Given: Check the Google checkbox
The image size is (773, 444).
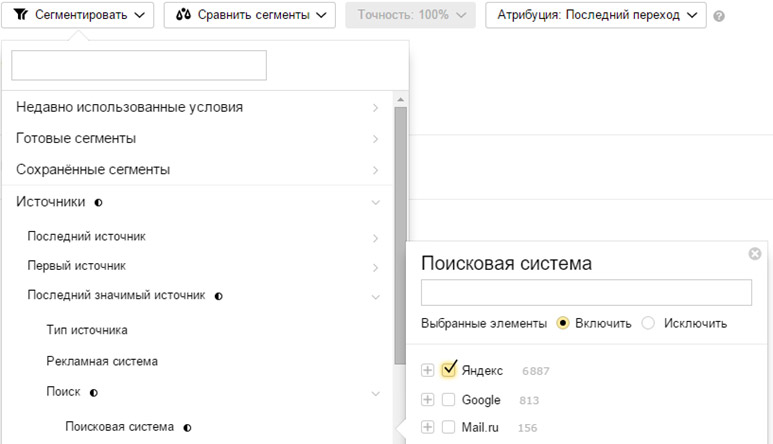Looking at the screenshot, I should click(x=449, y=400).
